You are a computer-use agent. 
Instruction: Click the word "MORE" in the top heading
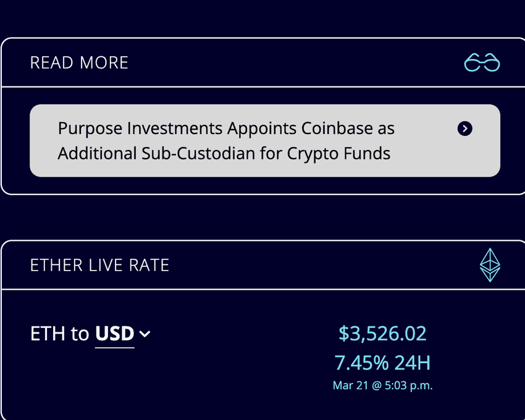pos(104,62)
